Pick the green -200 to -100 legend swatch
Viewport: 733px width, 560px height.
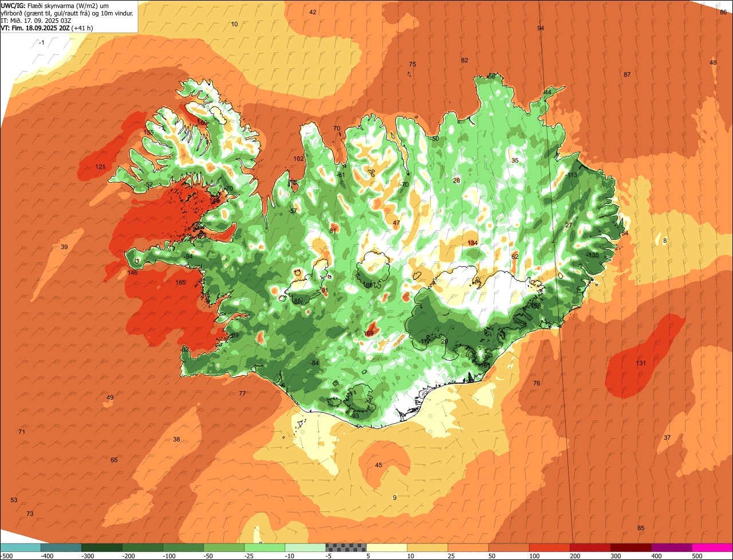pos(143,547)
